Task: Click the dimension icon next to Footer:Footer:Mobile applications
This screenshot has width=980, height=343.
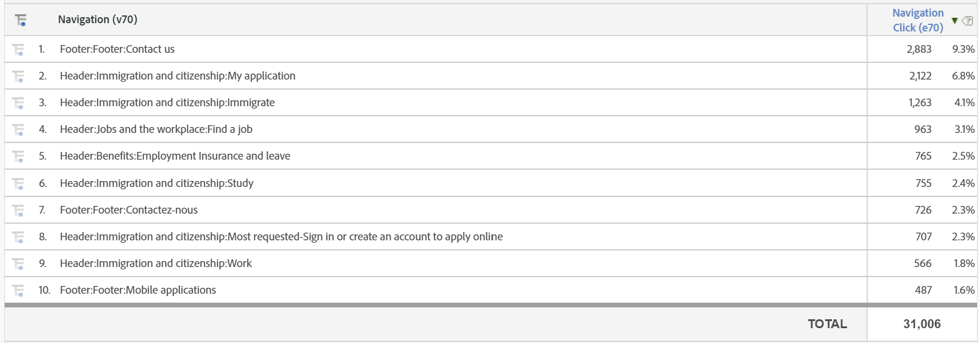Action: [18, 290]
